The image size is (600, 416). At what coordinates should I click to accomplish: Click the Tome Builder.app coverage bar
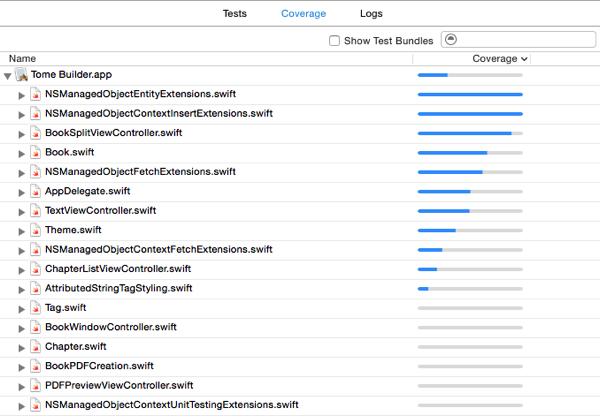(470, 75)
